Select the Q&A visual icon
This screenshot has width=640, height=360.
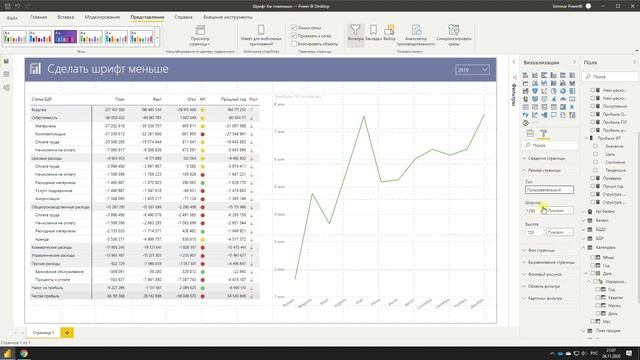tap(554, 115)
